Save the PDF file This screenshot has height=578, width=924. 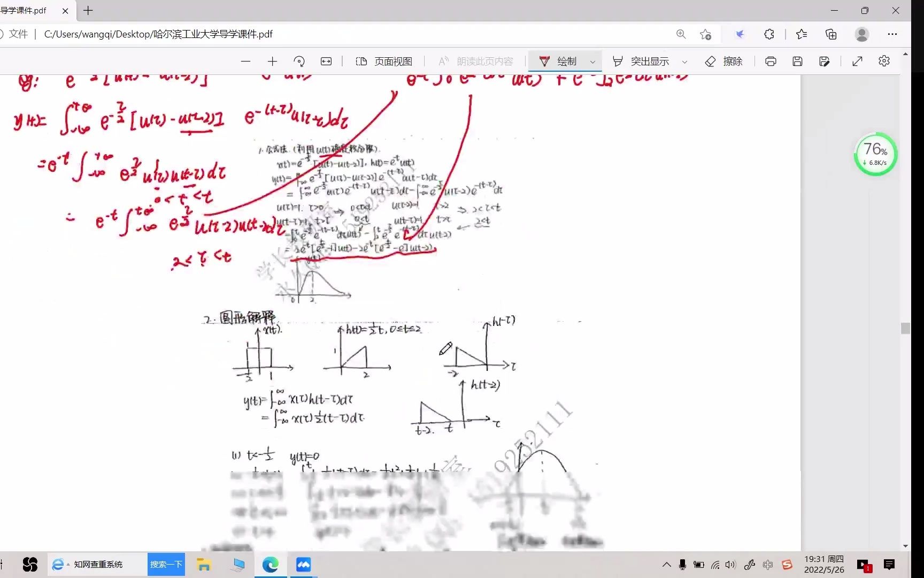click(x=797, y=61)
